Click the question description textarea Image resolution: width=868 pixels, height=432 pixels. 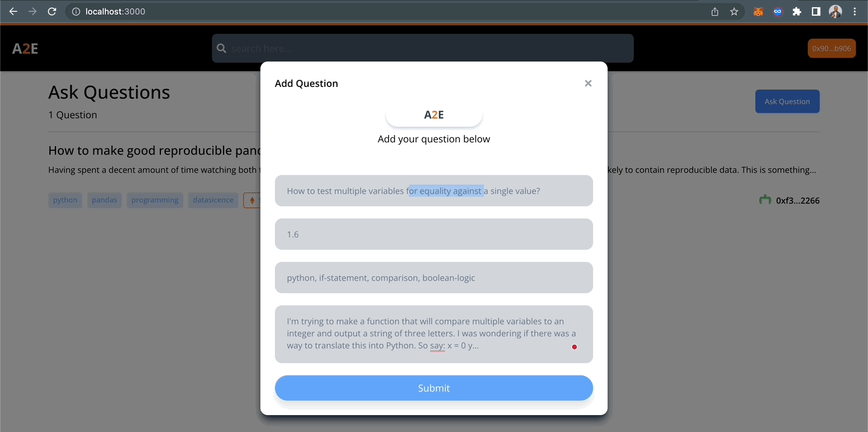[434, 334]
